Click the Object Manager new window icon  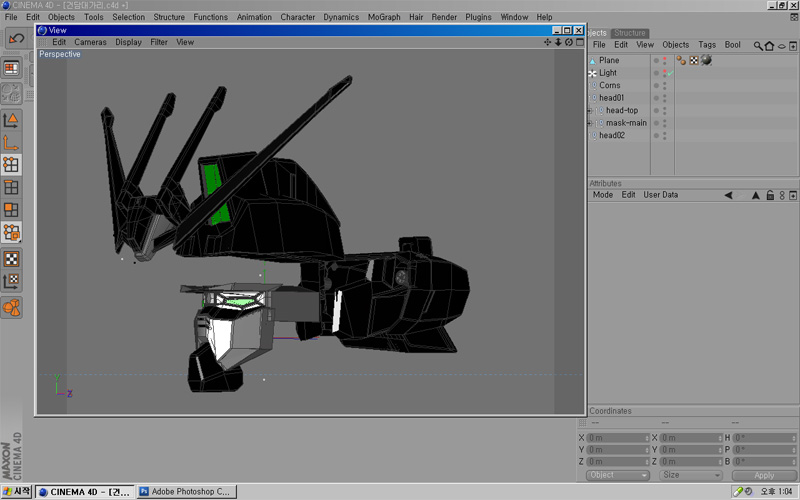click(x=793, y=46)
